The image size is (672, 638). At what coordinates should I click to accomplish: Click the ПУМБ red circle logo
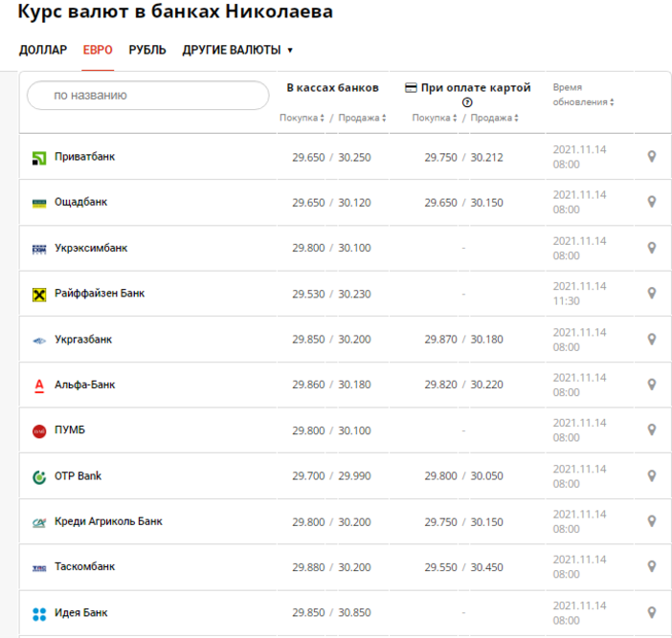tap(39, 431)
